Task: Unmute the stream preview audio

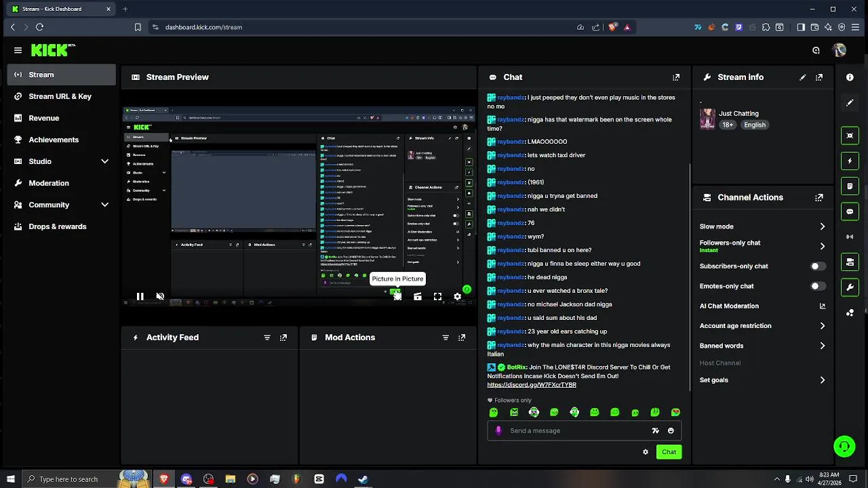Action: [160, 297]
